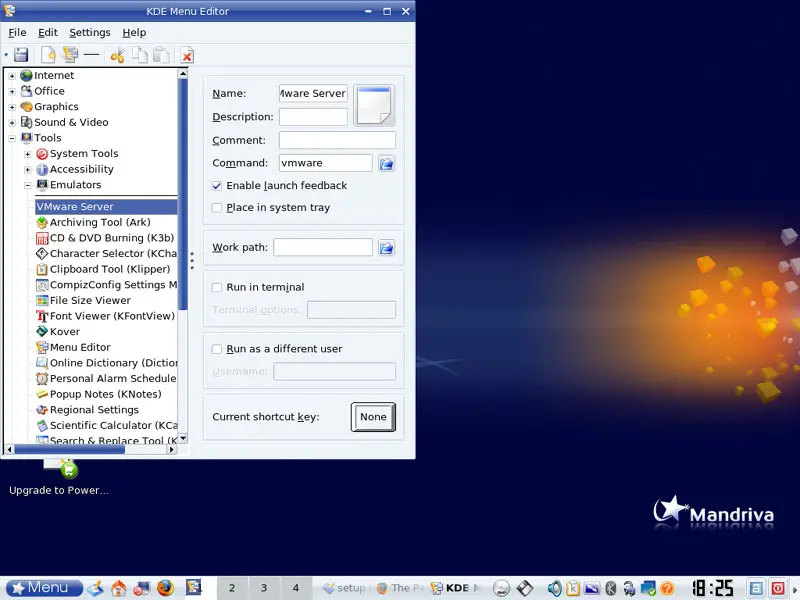Click the control center icon beside Firefox

coord(141,588)
